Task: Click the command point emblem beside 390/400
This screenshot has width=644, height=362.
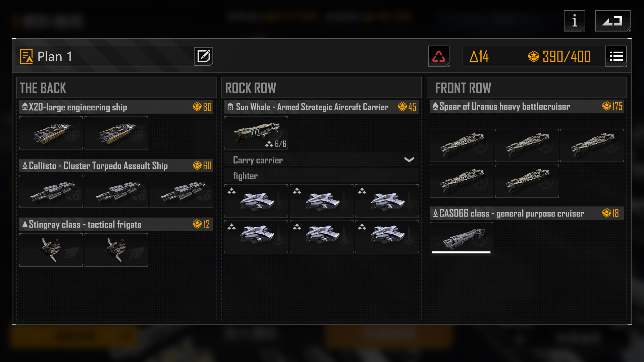Action: point(534,56)
